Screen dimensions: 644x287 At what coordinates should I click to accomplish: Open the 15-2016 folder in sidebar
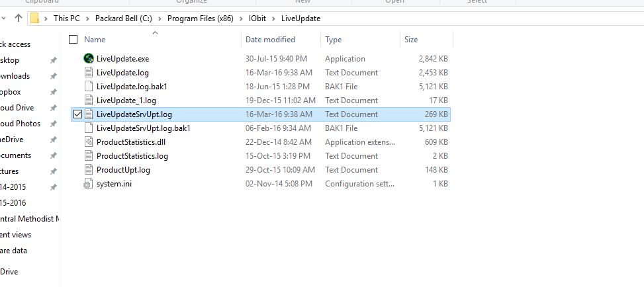[x=13, y=203]
